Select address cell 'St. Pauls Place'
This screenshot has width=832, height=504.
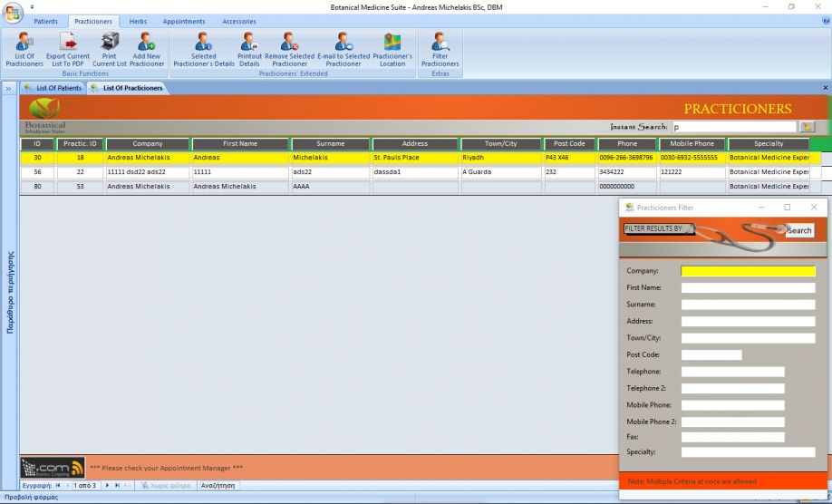(415, 158)
